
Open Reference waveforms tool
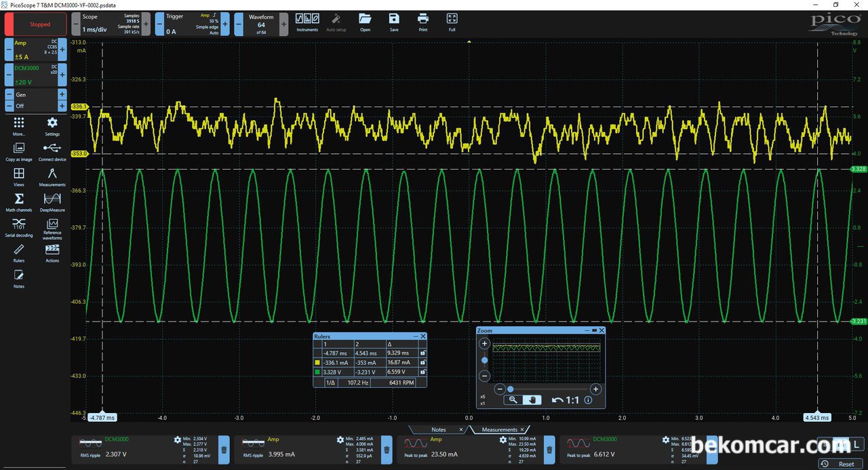click(52, 228)
